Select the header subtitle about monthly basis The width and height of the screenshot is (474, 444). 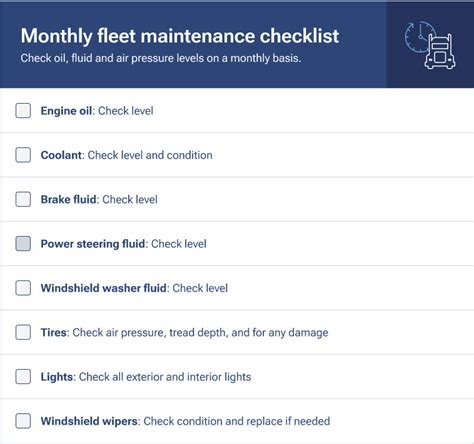tap(161, 58)
